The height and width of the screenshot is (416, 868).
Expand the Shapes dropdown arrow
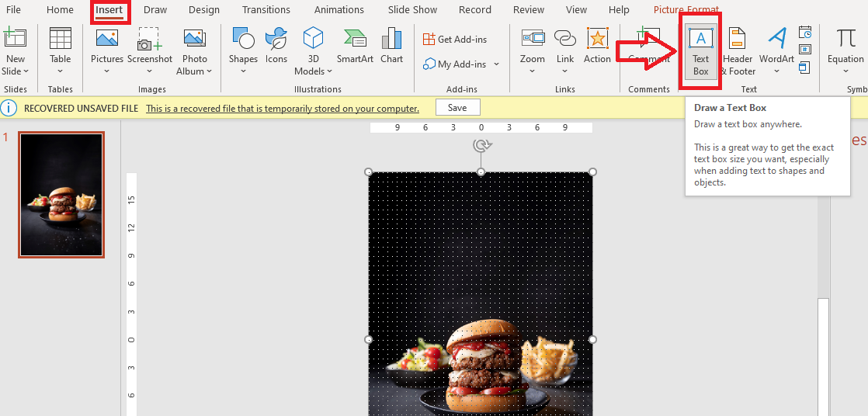(243, 71)
